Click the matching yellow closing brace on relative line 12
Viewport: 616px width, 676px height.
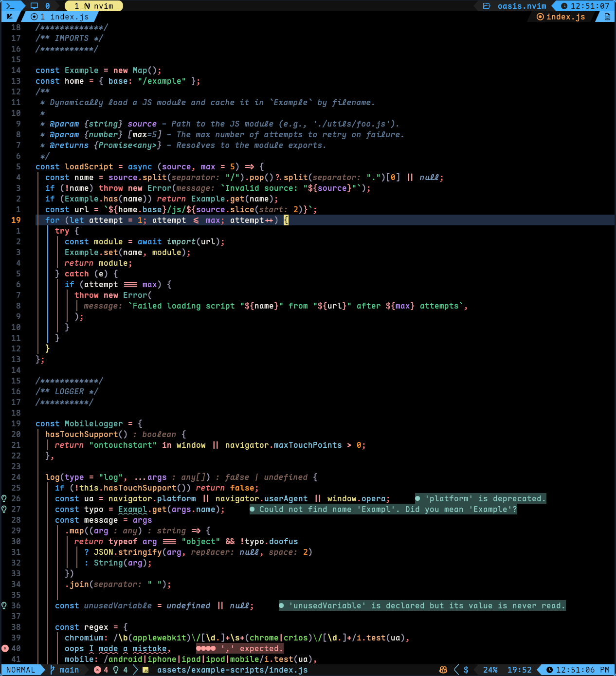coord(48,348)
